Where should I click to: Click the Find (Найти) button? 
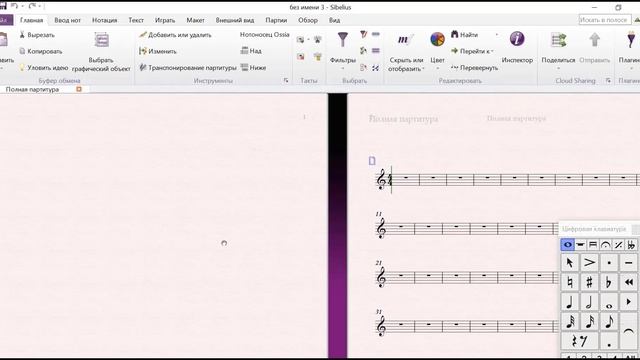coord(464,35)
